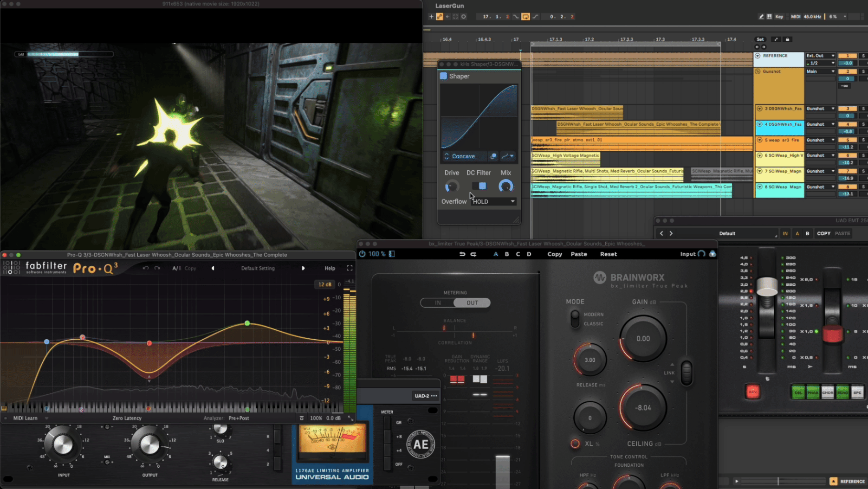The width and height of the screenshot is (868, 489).
Task: Jump to next locator arrow
Action: (764, 47)
